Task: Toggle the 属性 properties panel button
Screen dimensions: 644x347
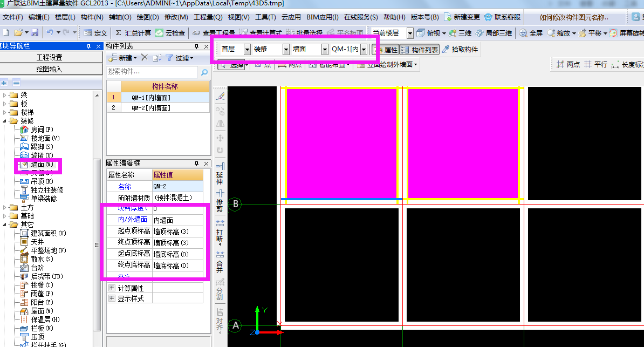Action: click(385, 49)
